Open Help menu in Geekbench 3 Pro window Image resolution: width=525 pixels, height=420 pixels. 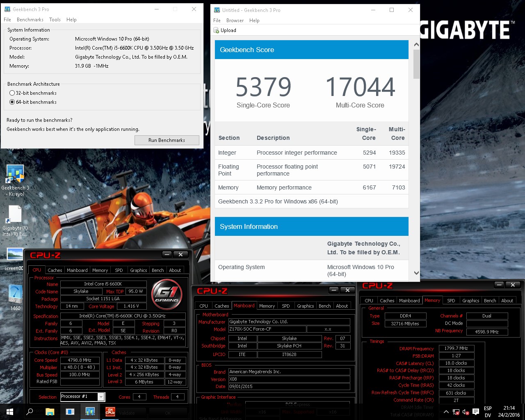[71, 20]
